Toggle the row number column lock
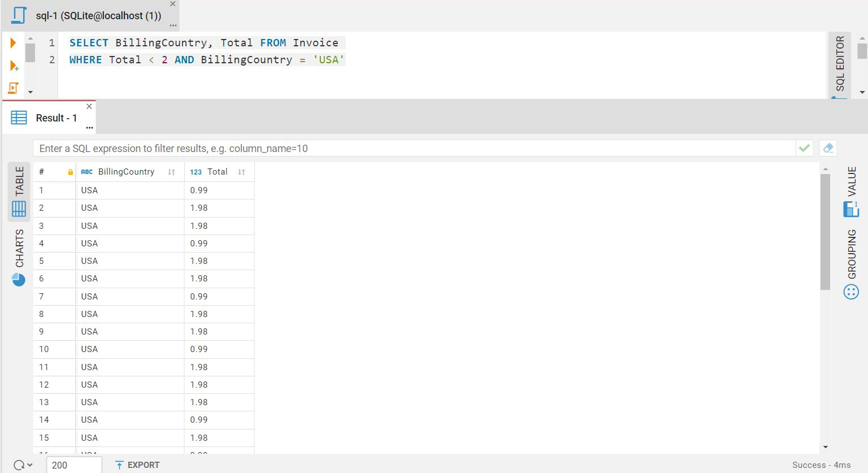 tap(69, 171)
